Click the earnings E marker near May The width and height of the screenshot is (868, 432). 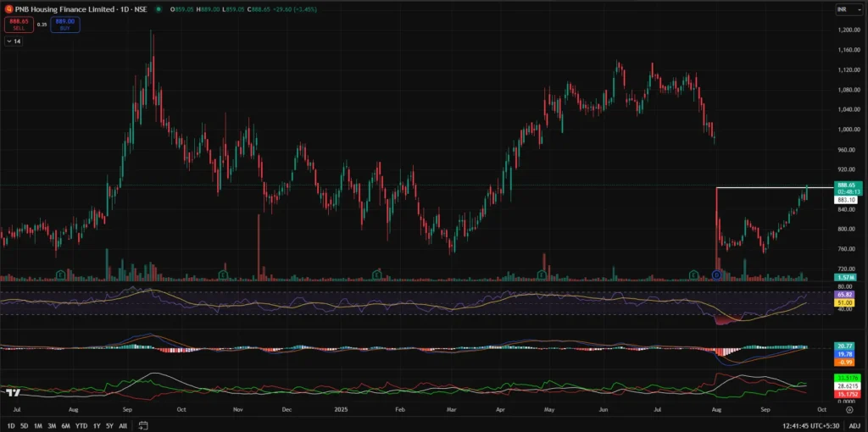point(541,274)
